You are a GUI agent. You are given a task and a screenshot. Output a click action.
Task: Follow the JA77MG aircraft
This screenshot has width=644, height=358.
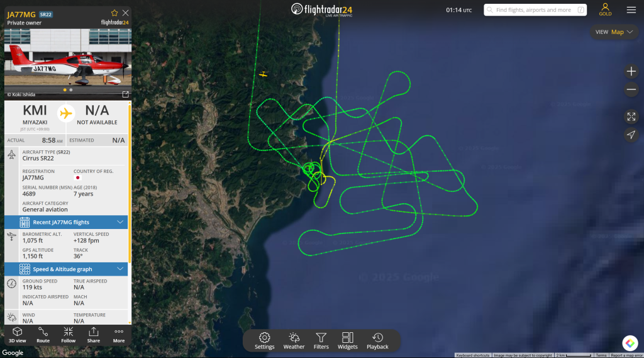point(68,335)
